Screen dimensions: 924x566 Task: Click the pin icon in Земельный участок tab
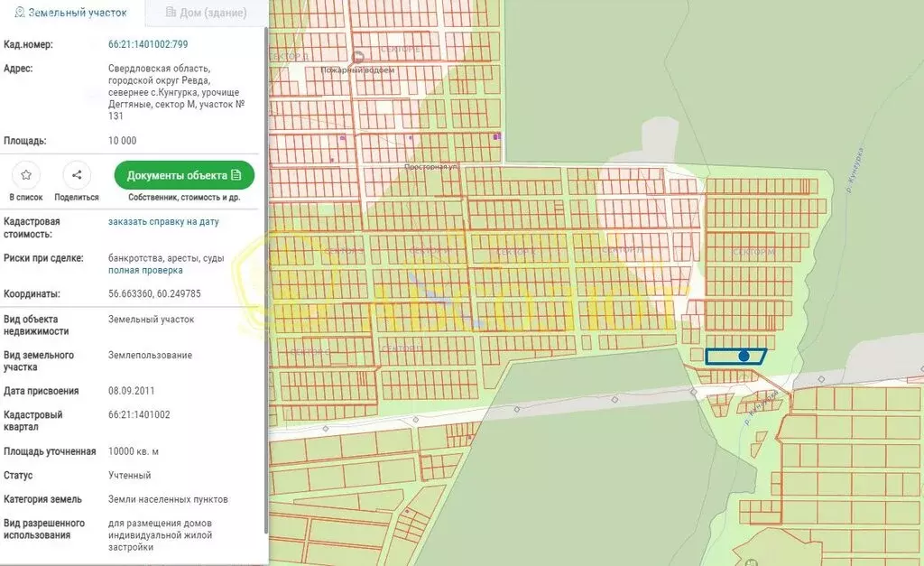tap(19, 13)
